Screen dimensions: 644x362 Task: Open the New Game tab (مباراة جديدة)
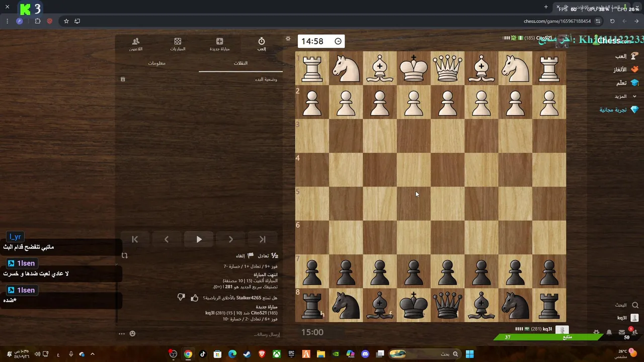tap(219, 44)
